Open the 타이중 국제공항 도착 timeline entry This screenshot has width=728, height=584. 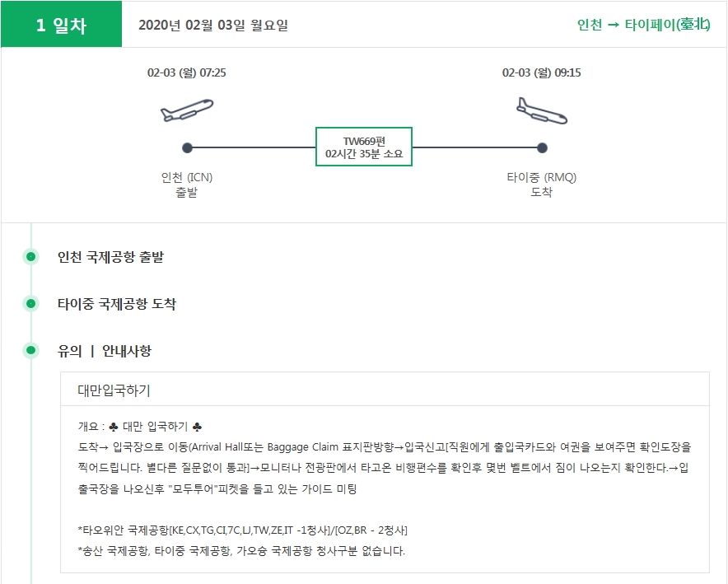[116, 304]
